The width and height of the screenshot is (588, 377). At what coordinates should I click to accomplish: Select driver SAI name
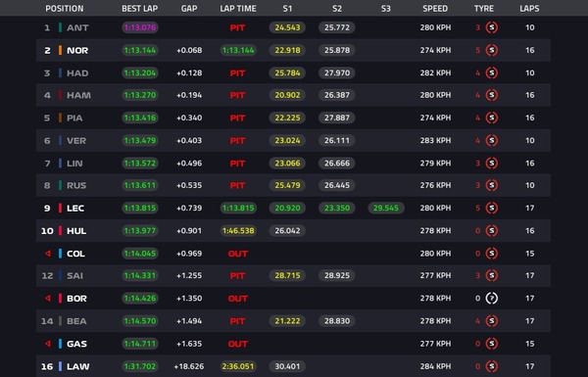click(x=74, y=276)
